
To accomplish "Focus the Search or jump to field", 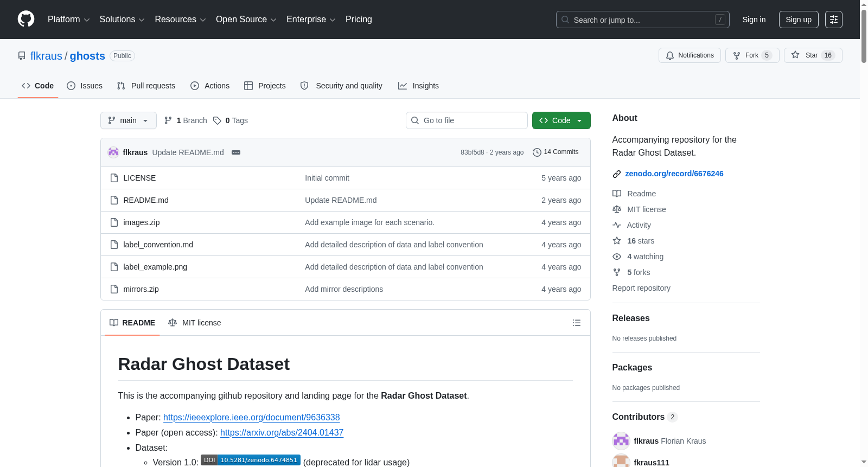I will [x=642, y=20].
